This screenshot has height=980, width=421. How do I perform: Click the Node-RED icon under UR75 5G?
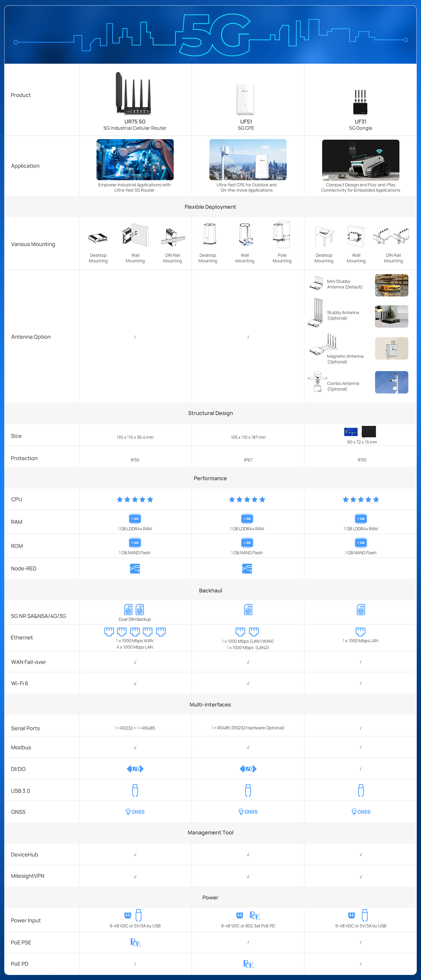(x=135, y=568)
